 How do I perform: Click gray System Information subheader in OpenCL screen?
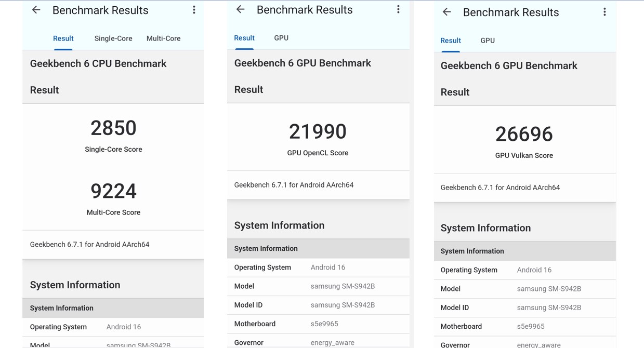pyautogui.click(x=318, y=249)
